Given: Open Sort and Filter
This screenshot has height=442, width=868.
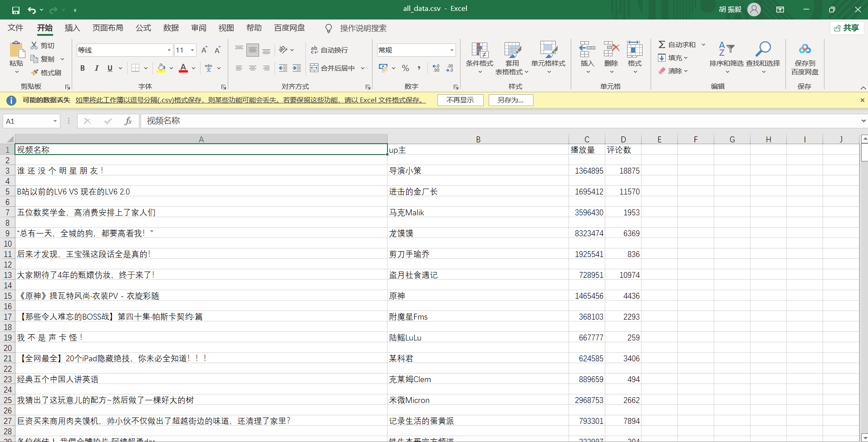Looking at the screenshot, I should coord(726,58).
